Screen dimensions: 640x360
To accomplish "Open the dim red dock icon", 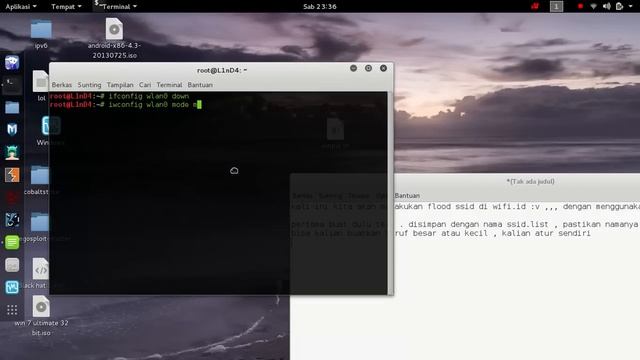I will point(12,198).
